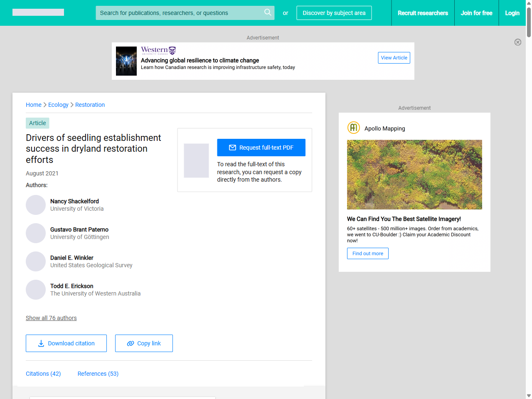Dismiss the advertisement via the X icon

pyautogui.click(x=518, y=42)
